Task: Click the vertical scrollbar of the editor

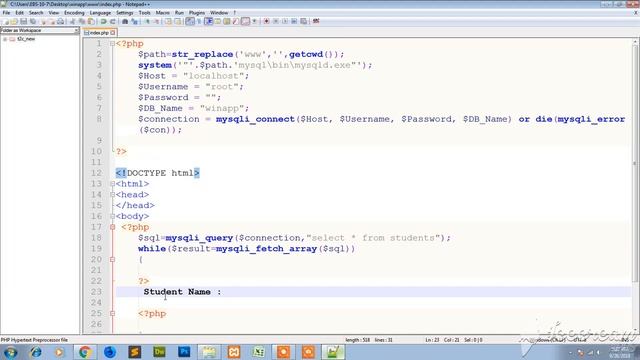Action: point(635,163)
